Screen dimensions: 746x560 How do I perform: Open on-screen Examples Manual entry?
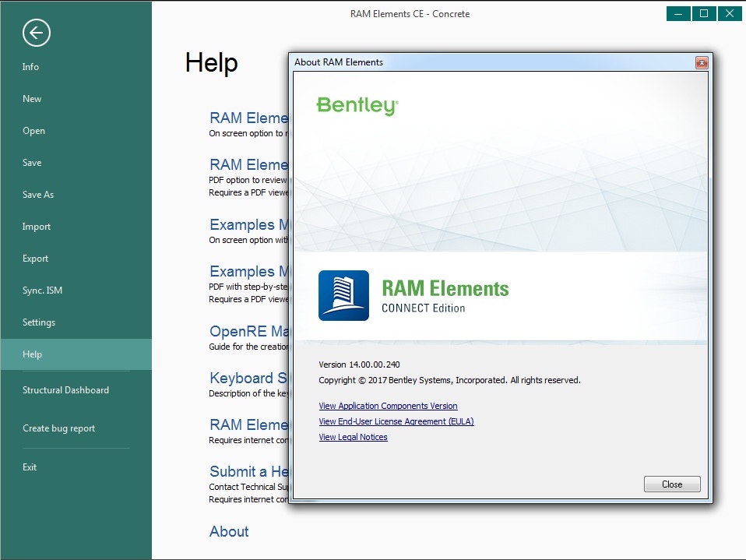pyautogui.click(x=249, y=224)
